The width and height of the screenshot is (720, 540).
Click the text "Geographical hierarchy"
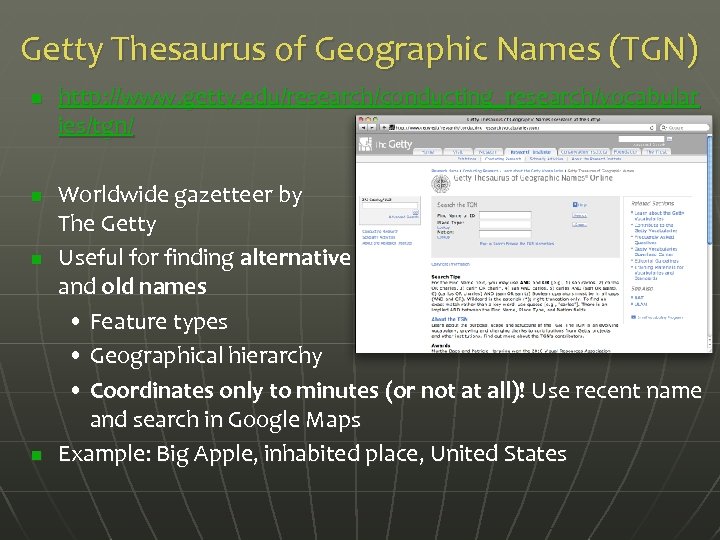(206, 356)
